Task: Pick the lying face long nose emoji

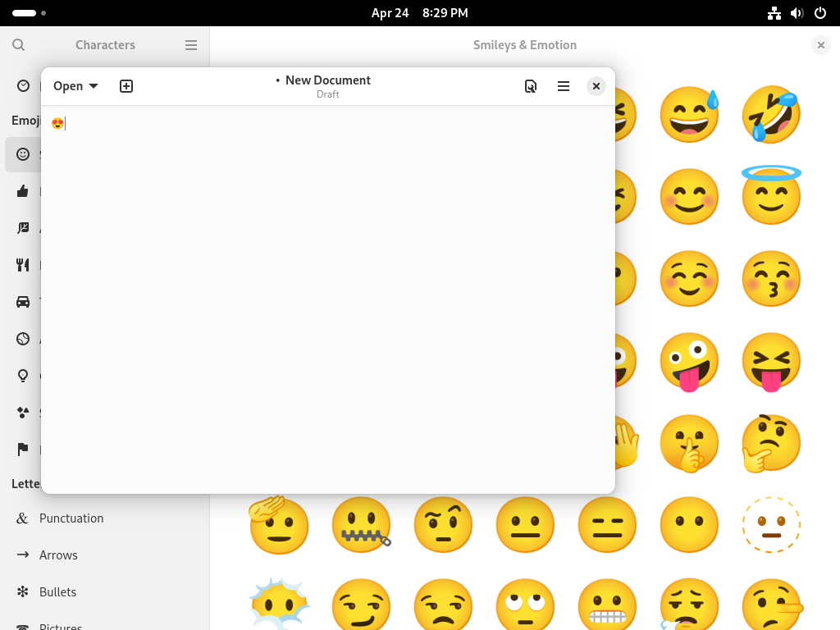Action: click(x=772, y=604)
